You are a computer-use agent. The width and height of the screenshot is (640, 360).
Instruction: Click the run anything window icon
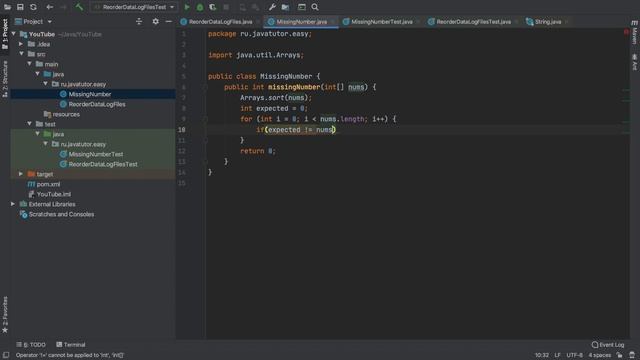(x=302, y=7)
